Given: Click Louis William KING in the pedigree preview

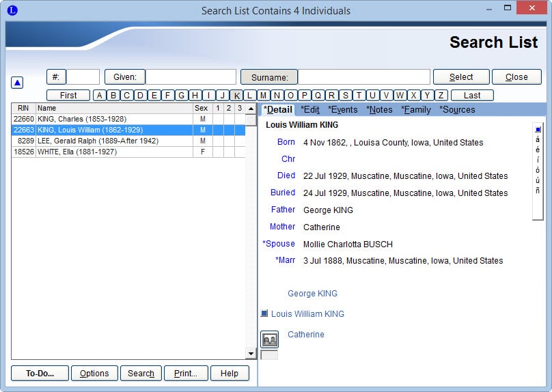Looking at the screenshot, I should (307, 313).
